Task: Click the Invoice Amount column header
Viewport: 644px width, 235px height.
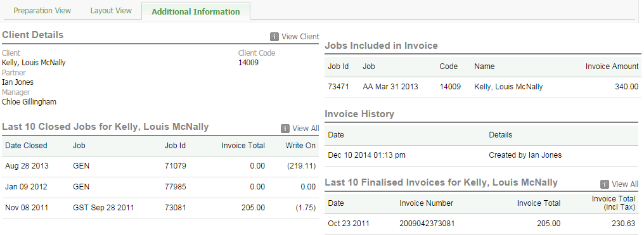Action: pos(612,67)
